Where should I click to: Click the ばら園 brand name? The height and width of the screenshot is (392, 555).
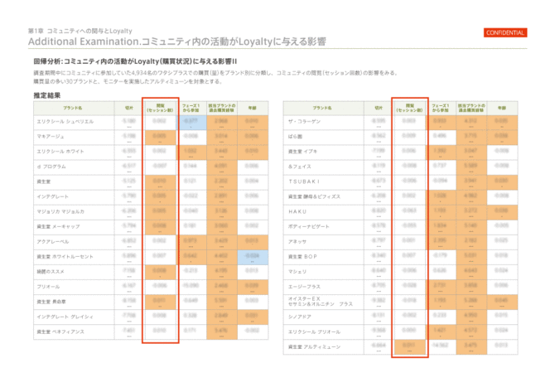[x=295, y=137]
